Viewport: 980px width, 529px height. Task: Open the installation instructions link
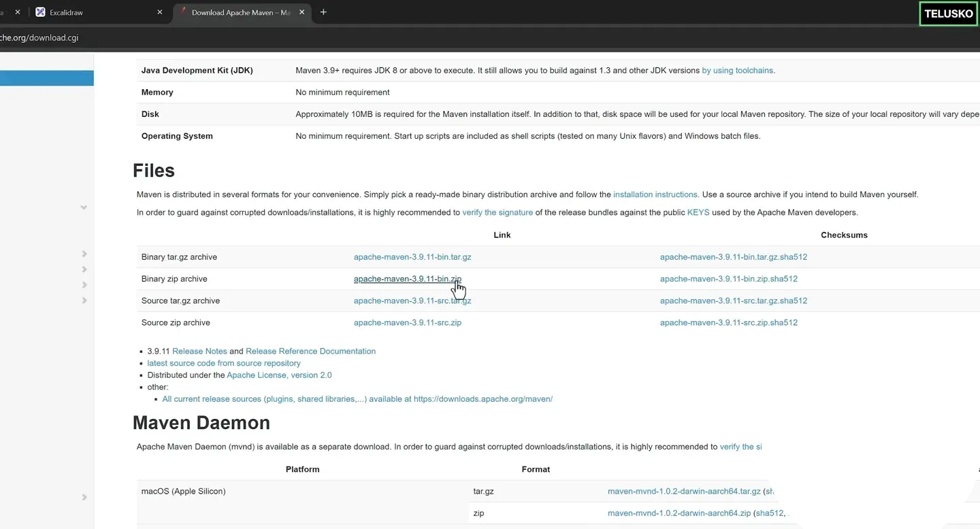656,194
